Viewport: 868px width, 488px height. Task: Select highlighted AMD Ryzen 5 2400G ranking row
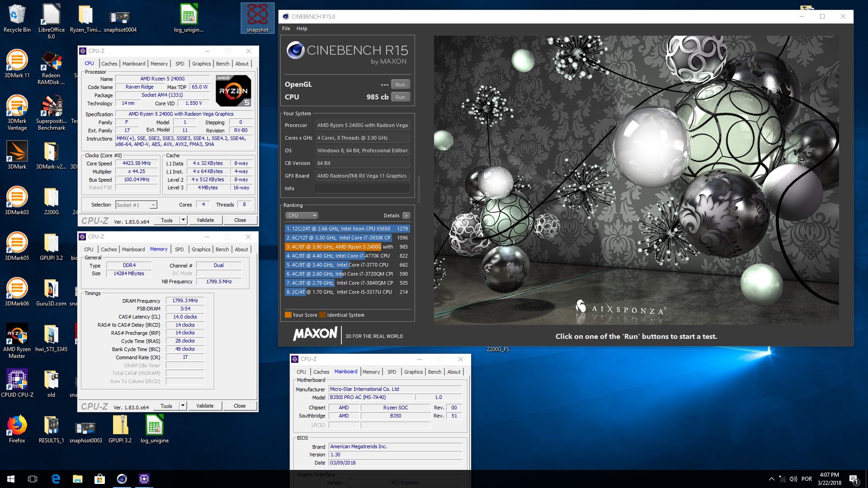347,247
